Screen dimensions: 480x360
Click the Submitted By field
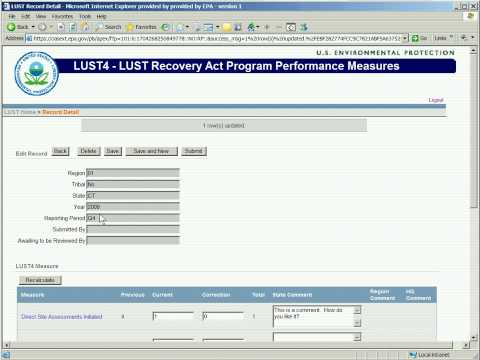click(133, 229)
